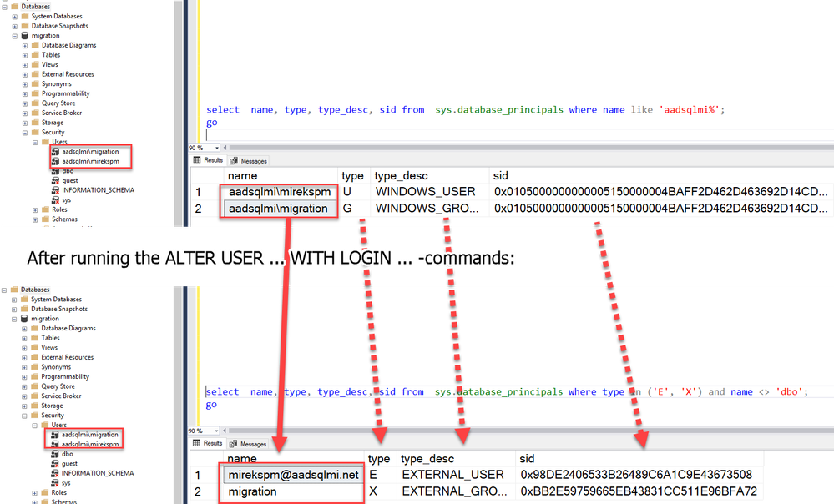
Task: Click aadsqlmi\migration user icon in upper tree
Action: pyautogui.click(x=55, y=152)
